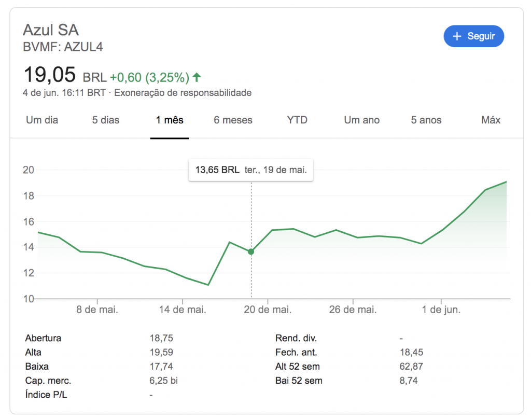Select the 5 anos tab
The image size is (531, 420).
(426, 120)
